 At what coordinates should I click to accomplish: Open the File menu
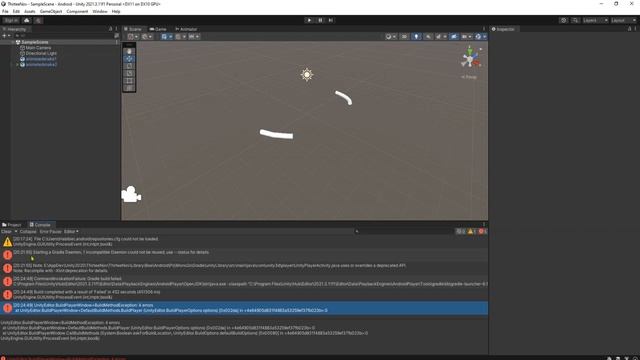[x=5, y=11]
